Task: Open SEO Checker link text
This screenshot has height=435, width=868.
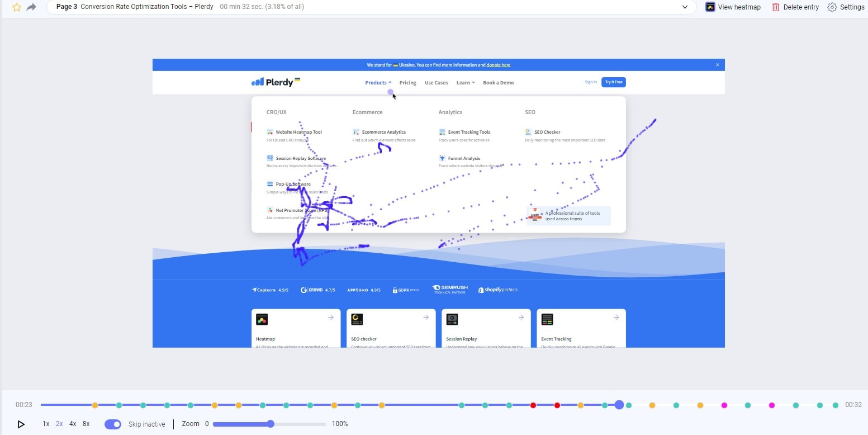Action: (x=547, y=133)
